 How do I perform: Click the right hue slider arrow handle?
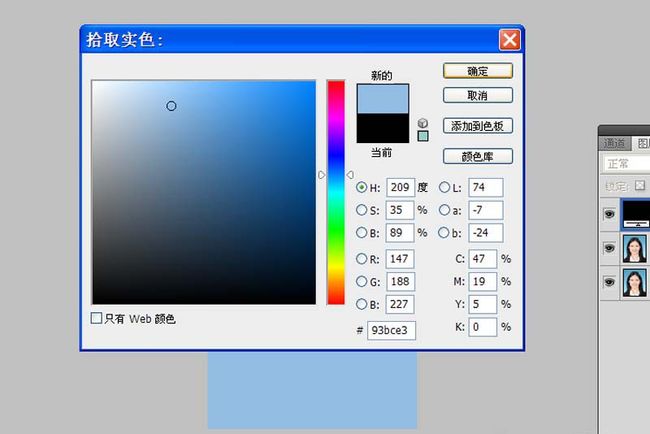(350, 175)
